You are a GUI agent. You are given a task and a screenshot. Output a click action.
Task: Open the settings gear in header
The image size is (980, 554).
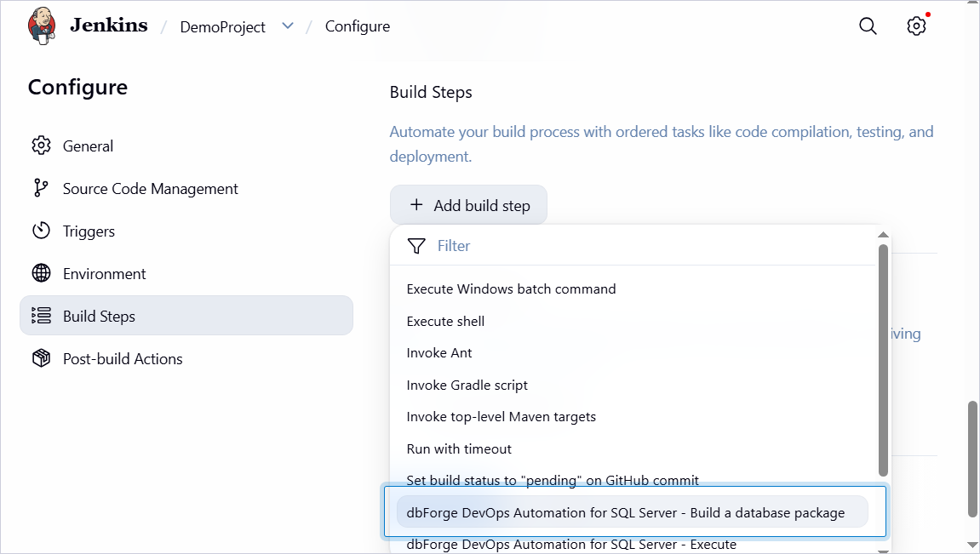pos(916,26)
